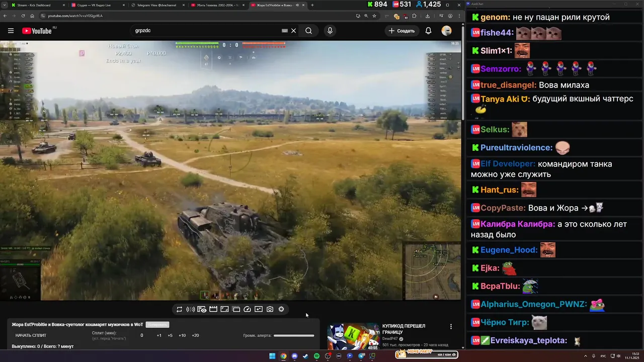Open the YouTube account avatar menu

coord(446,31)
